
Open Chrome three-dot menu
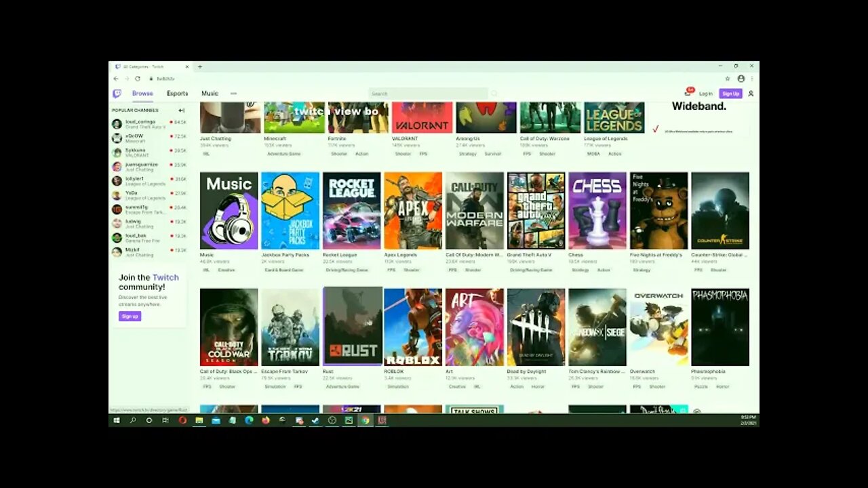(x=751, y=79)
